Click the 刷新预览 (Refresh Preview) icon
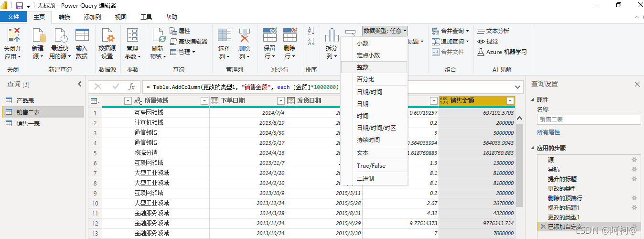Image resolution: width=644 pixels, height=239 pixels. 159,35
